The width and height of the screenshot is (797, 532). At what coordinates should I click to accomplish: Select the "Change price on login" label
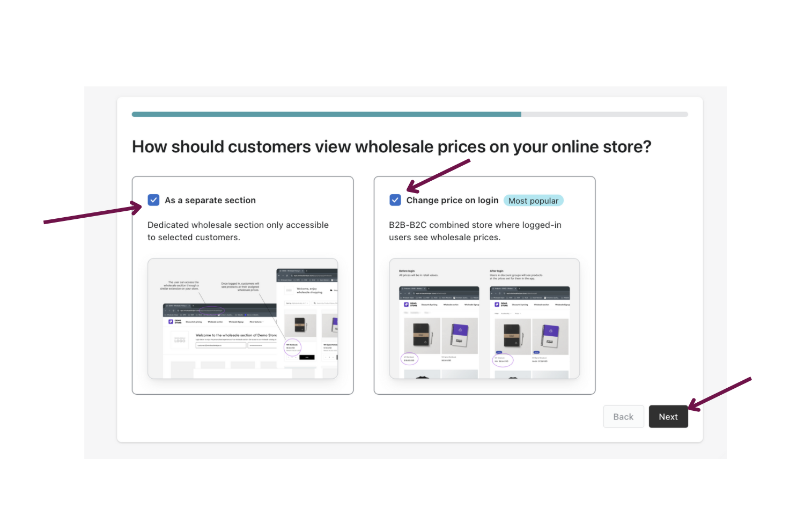point(452,200)
